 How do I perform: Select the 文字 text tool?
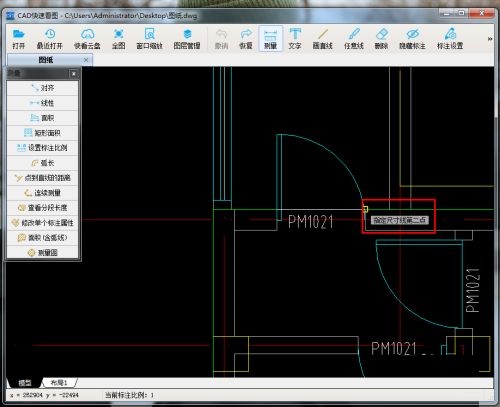(x=295, y=39)
